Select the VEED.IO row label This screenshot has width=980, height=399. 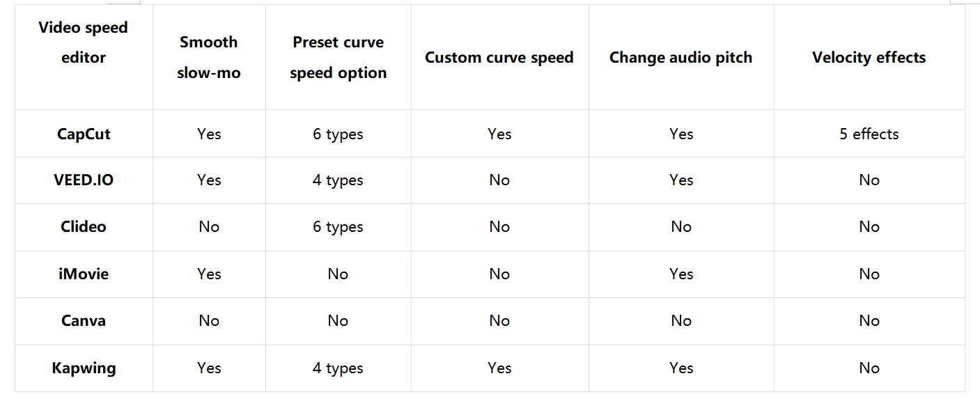[x=84, y=180]
